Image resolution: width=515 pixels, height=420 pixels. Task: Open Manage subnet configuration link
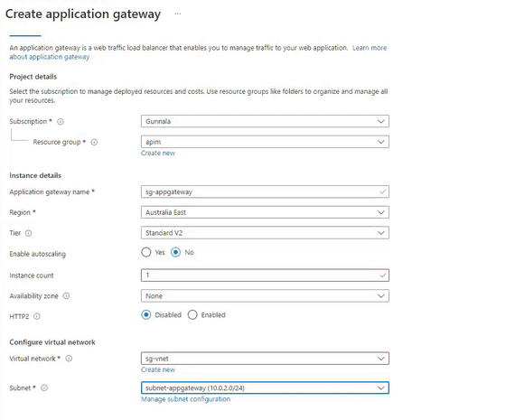point(185,399)
